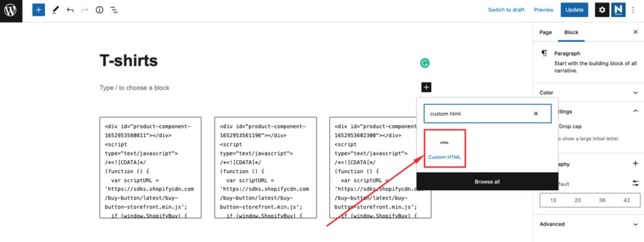
Task: Open the Options three-dot menu
Action: click(633, 10)
